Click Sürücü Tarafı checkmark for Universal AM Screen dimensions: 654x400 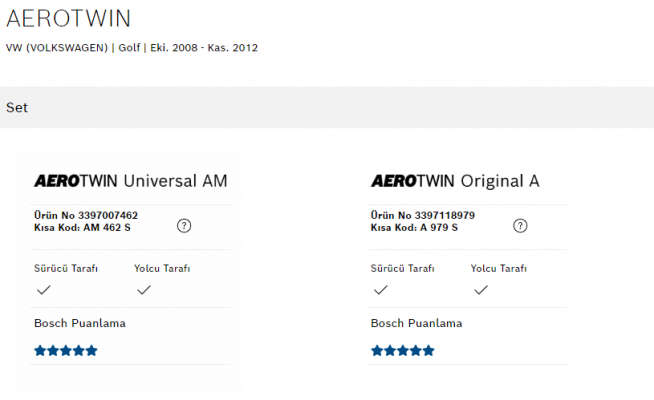[x=43, y=289]
